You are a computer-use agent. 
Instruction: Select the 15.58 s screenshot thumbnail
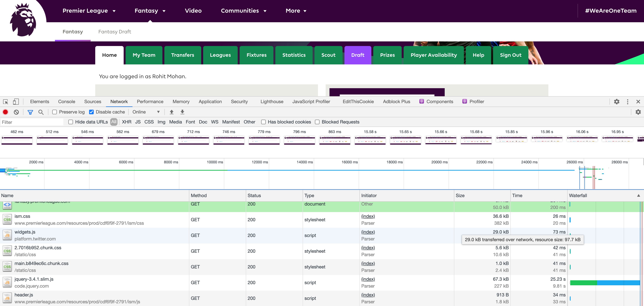(x=370, y=140)
